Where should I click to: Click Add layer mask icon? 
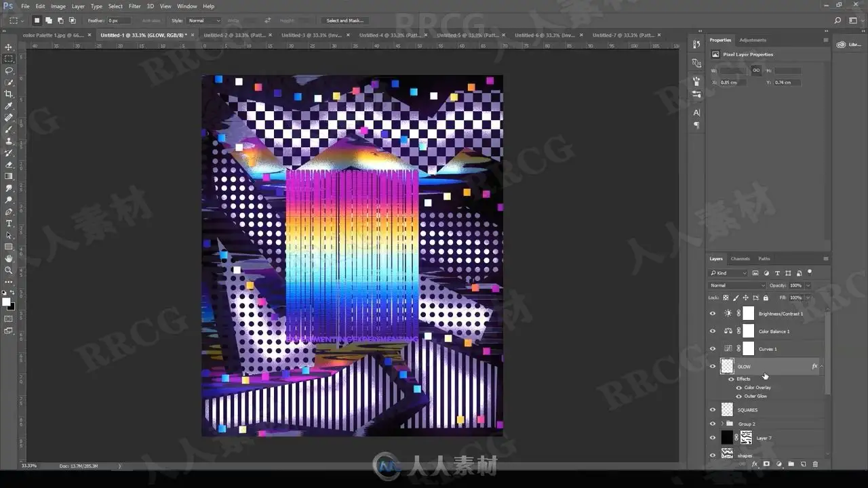pyautogui.click(x=766, y=464)
